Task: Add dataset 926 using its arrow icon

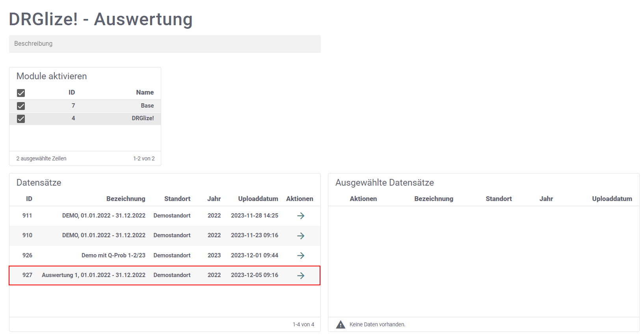Action: (x=301, y=255)
